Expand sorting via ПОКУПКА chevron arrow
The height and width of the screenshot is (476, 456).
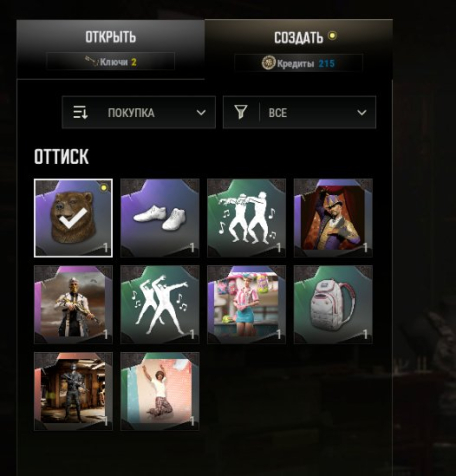pos(201,113)
